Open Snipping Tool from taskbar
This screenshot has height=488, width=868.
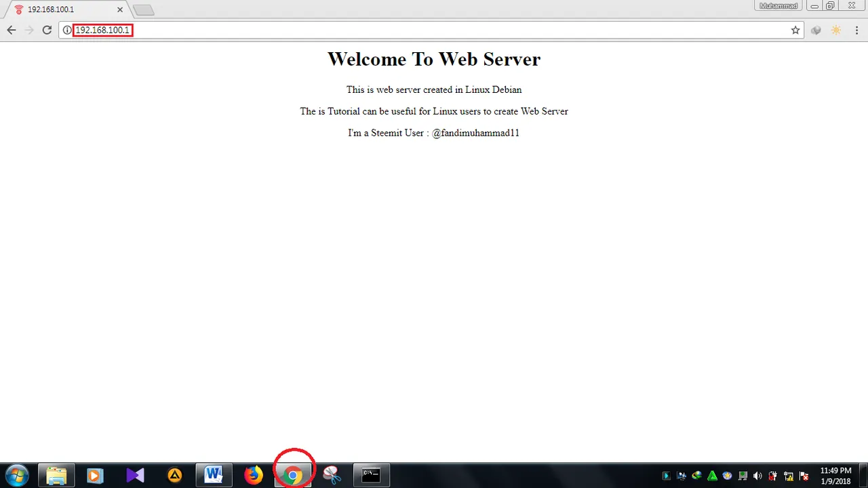pyautogui.click(x=332, y=475)
